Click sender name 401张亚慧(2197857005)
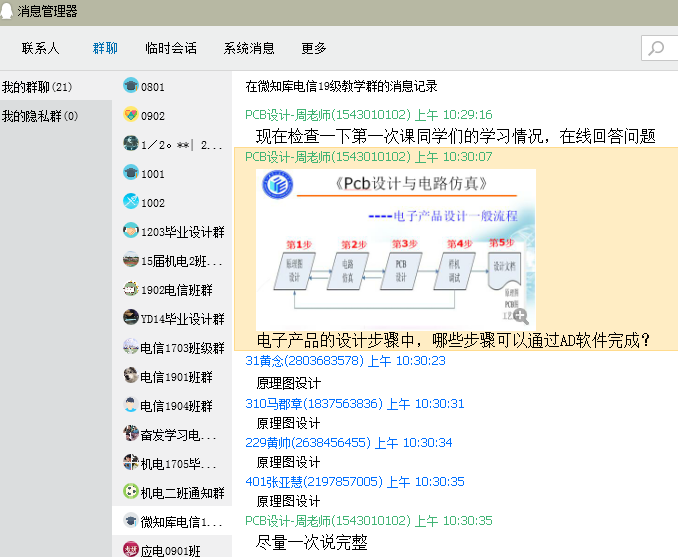The height and width of the screenshot is (557, 678). (x=314, y=482)
